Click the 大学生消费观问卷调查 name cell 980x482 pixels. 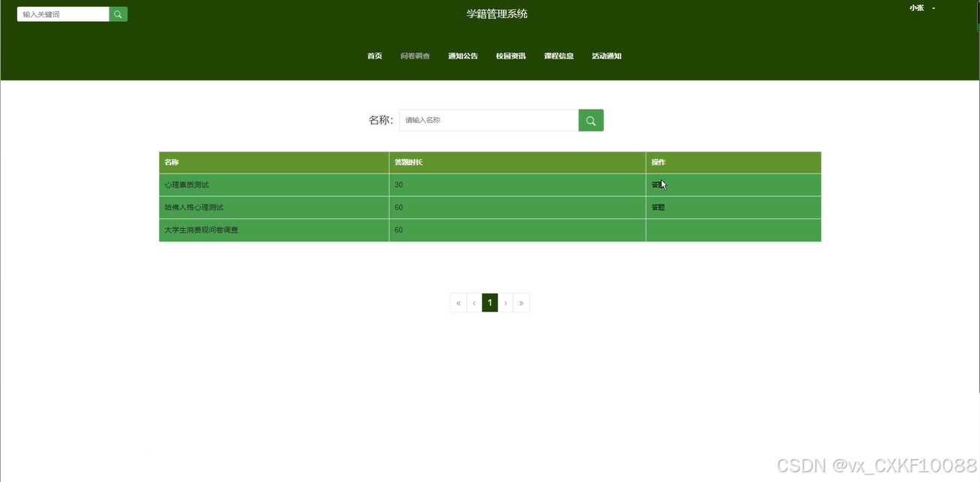click(x=274, y=230)
